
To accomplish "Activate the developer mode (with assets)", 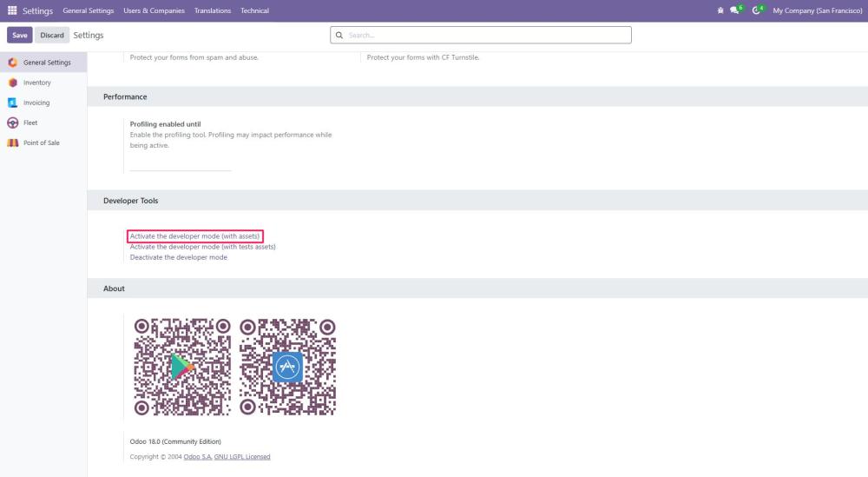I will pyautogui.click(x=194, y=236).
